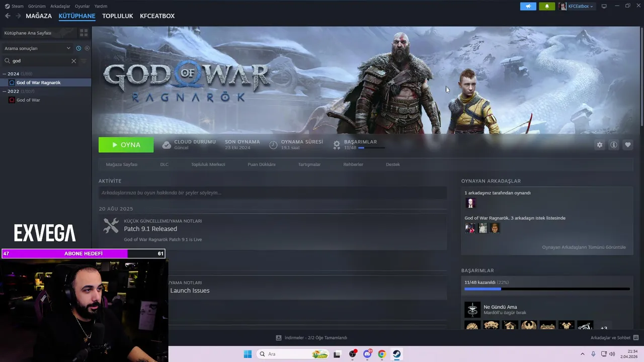Click the Başarımlar gear icon

point(337,145)
